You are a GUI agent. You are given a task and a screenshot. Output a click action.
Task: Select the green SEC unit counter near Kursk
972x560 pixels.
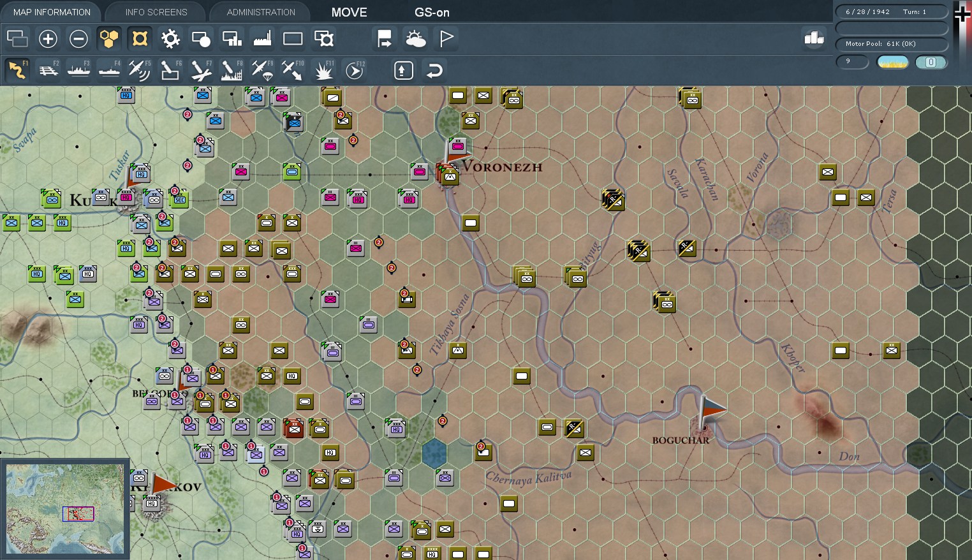(179, 199)
